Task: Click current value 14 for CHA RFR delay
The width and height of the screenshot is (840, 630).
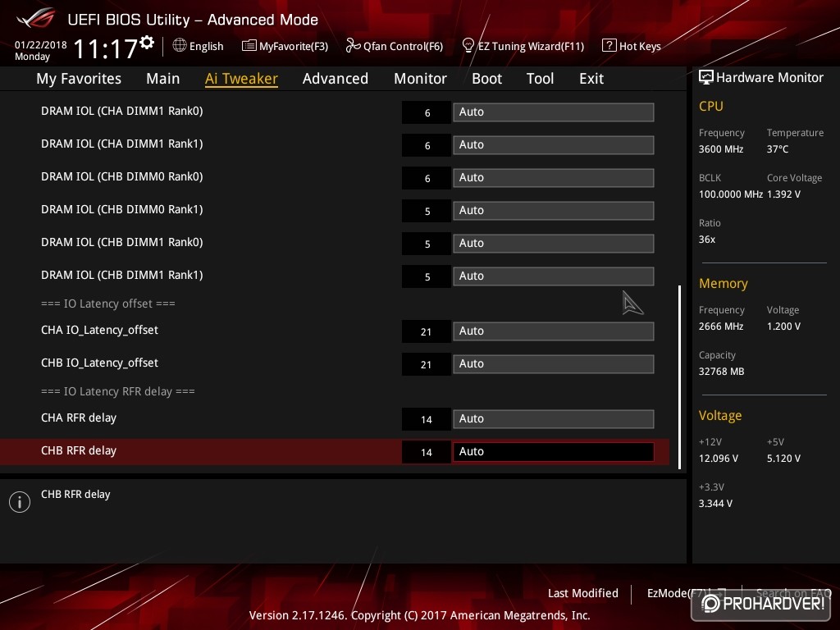Action: coord(427,419)
